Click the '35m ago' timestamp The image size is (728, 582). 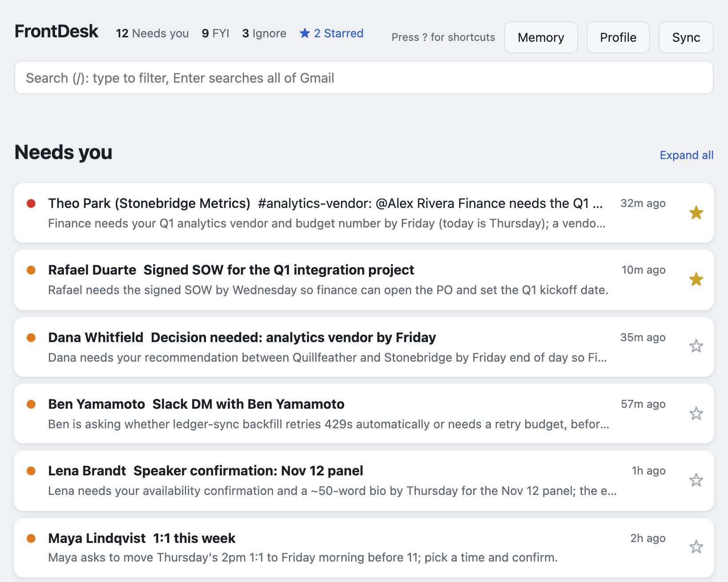tap(643, 338)
